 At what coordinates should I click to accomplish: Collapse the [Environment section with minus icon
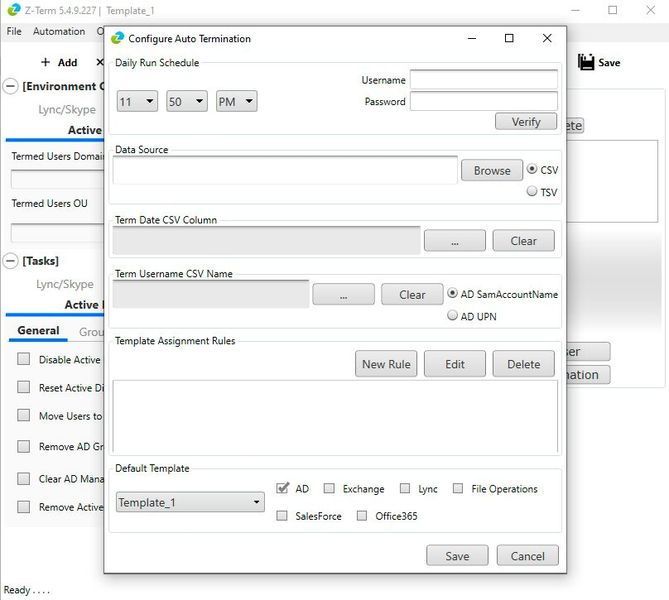point(11,86)
